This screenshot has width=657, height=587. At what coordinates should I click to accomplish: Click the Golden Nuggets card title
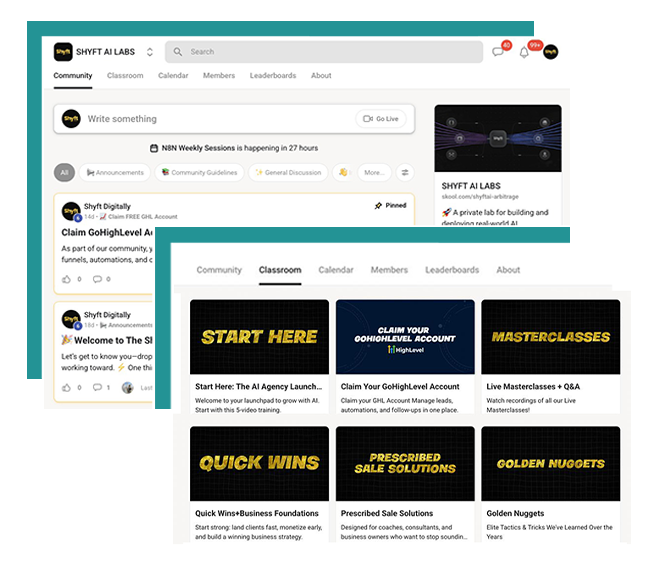click(515, 513)
